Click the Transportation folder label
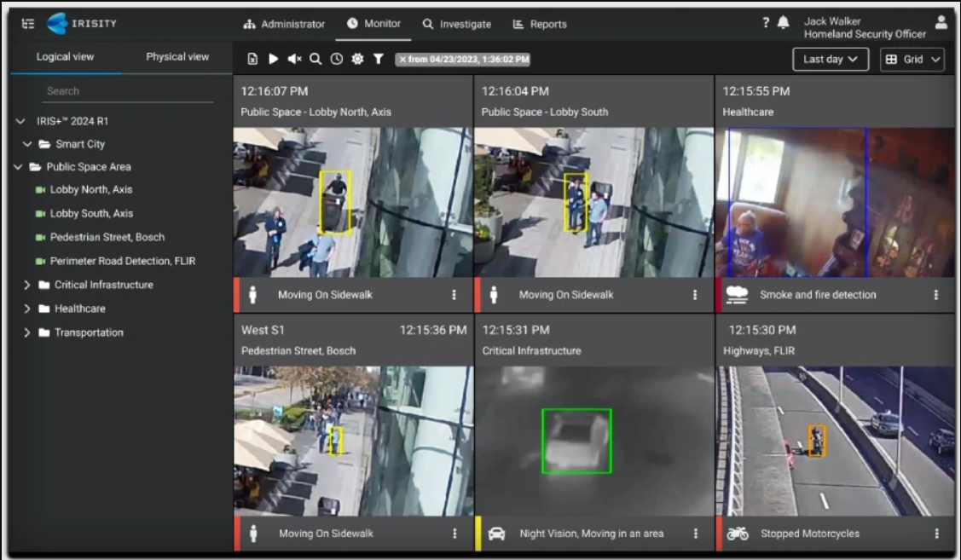Screen dimensions: 961x560 (x=89, y=332)
